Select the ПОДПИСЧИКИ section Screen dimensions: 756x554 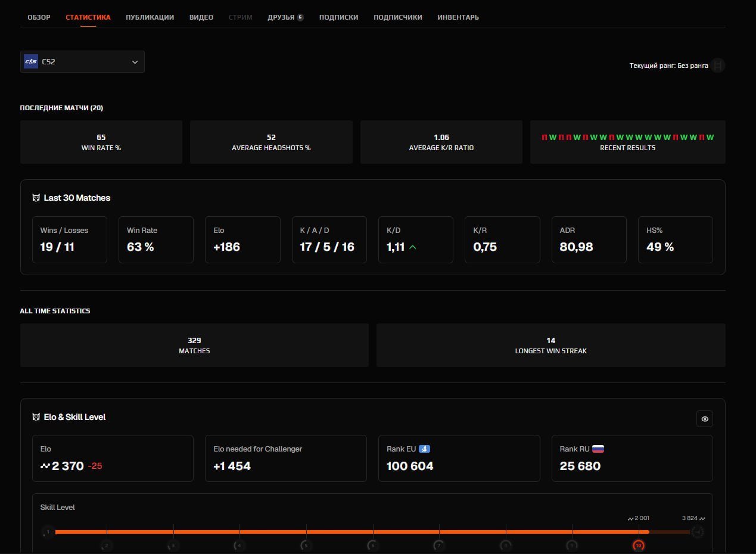(397, 17)
